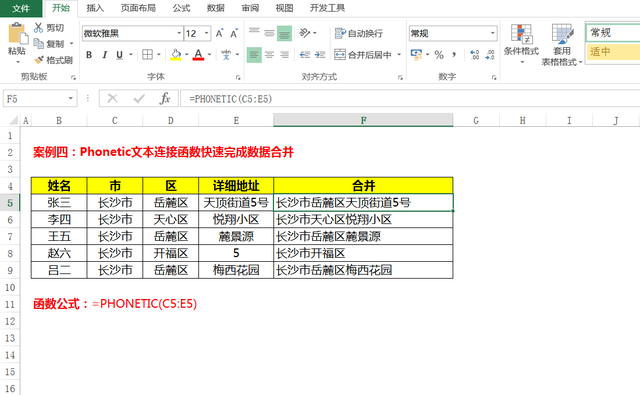640x395 pixels.
Task: Increase decimal places icon
Action: click(x=474, y=55)
